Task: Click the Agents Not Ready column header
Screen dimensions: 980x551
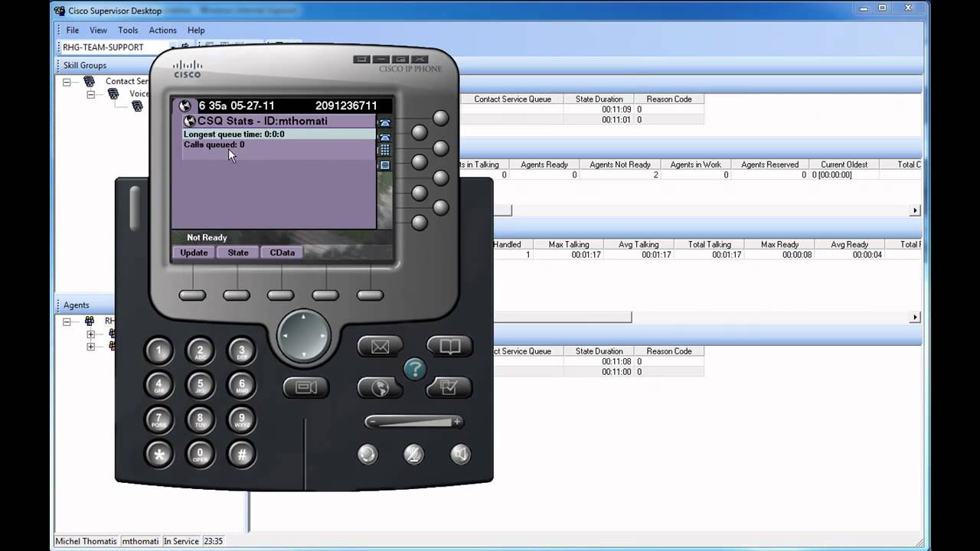Action: coord(620,165)
